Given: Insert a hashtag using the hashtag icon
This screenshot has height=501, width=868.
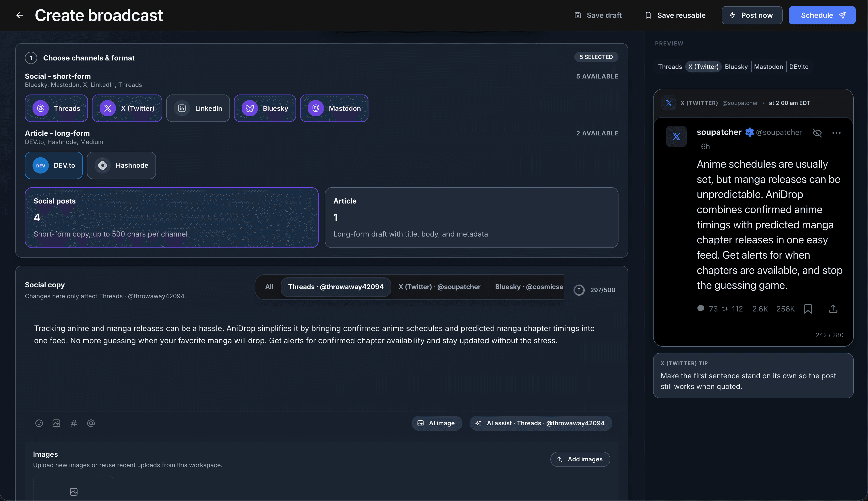Looking at the screenshot, I should pos(73,423).
